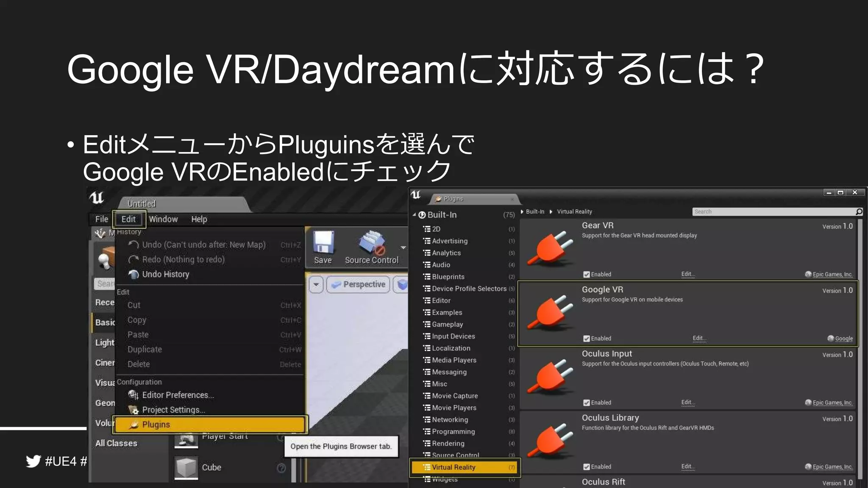Click the Virtual Reality breadcrumb arrow

[x=551, y=211]
